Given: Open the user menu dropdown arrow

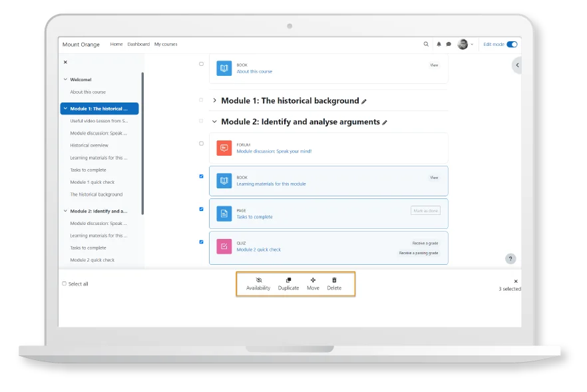Looking at the screenshot, I should tap(472, 44).
